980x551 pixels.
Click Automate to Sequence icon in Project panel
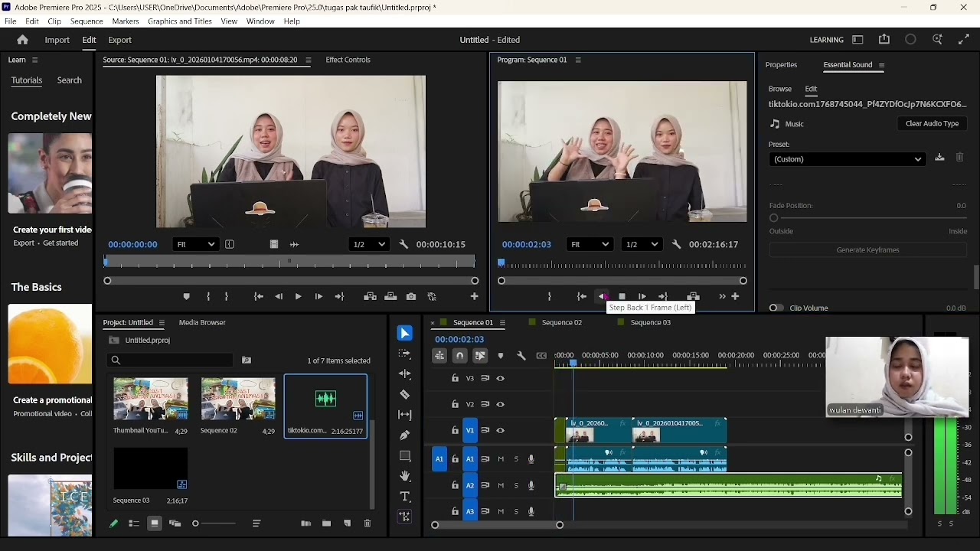click(x=306, y=523)
